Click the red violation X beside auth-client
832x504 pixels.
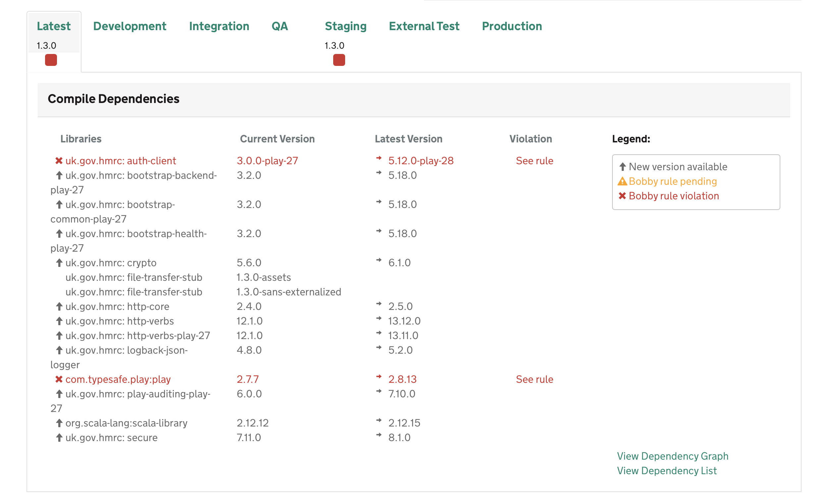(59, 161)
